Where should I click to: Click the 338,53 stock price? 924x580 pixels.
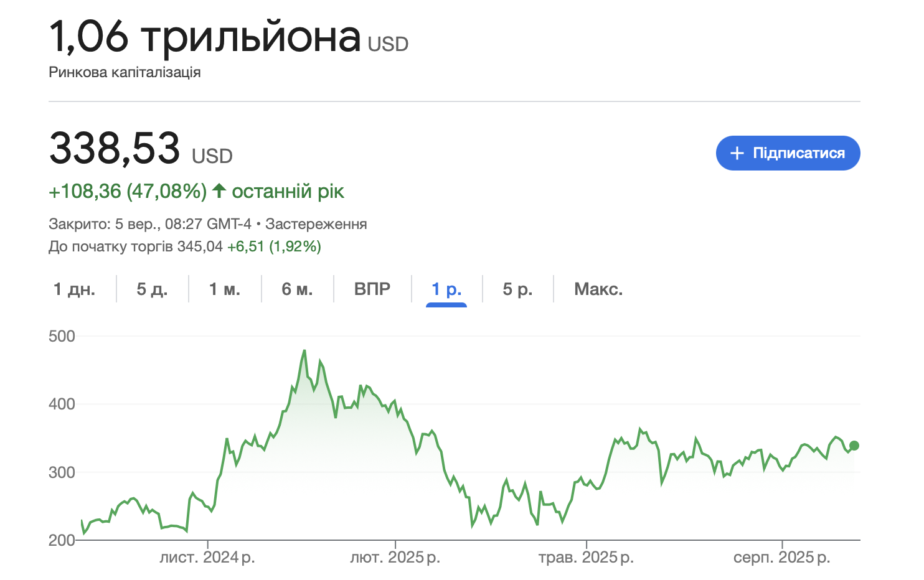[115, 148]
